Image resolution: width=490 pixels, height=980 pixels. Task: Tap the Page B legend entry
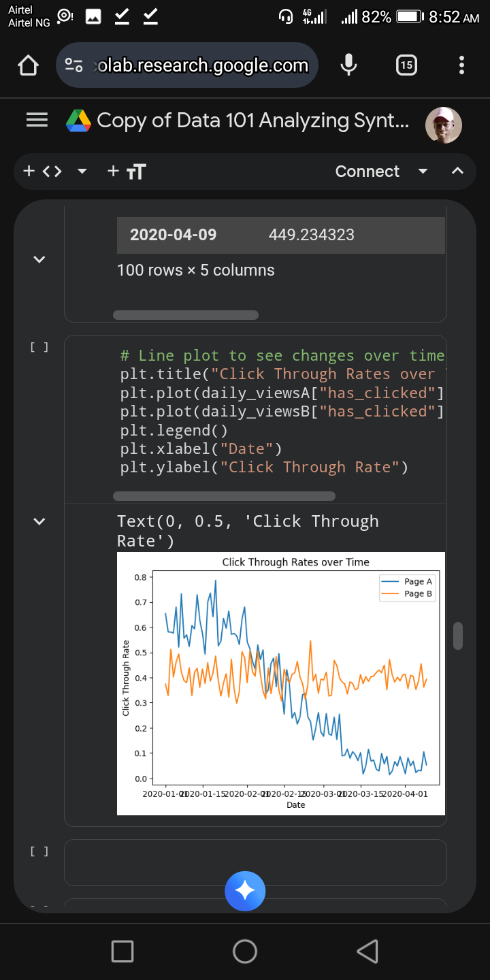tap(407, 594)
